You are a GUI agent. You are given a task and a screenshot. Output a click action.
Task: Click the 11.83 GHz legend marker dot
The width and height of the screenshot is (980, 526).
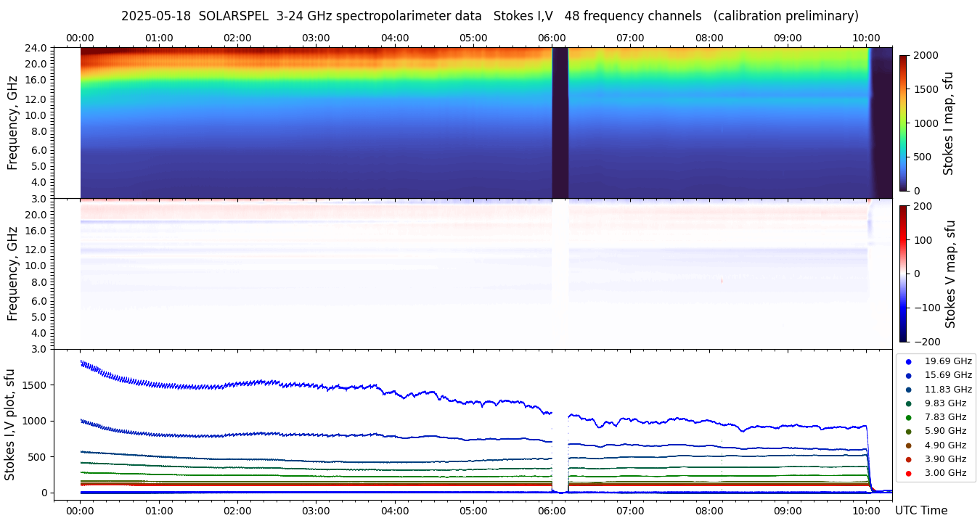tap(908, 390)
